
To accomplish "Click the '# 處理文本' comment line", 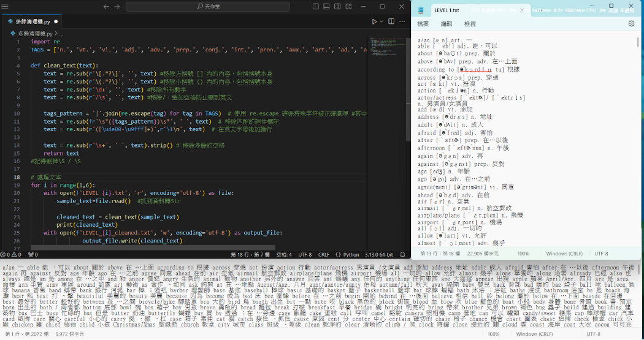I will click(x=46, y=177).
